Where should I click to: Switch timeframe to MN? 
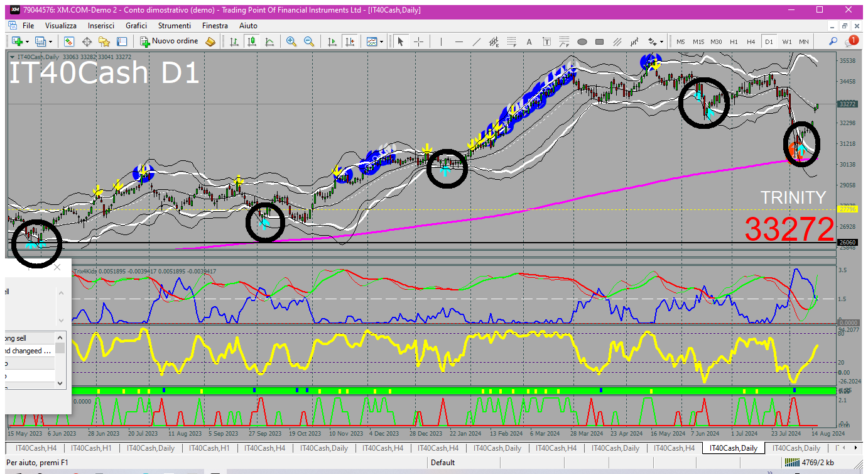coord(804,41)
